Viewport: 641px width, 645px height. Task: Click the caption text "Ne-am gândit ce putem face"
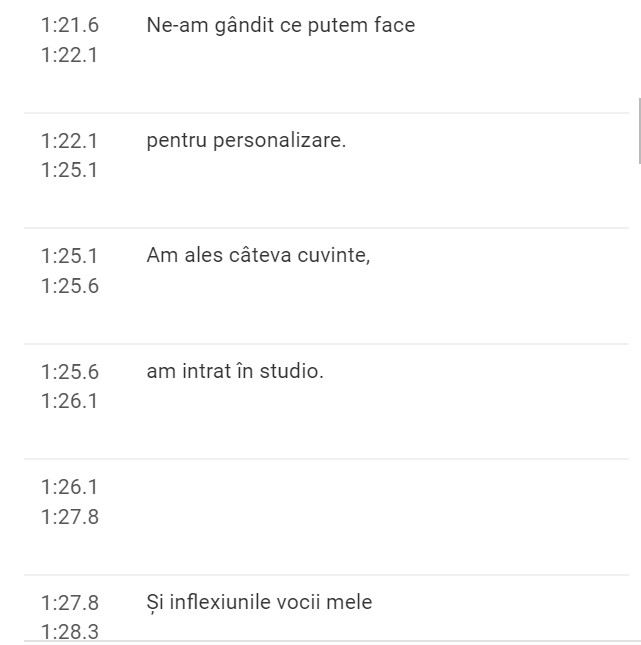(x=281, y=26)
